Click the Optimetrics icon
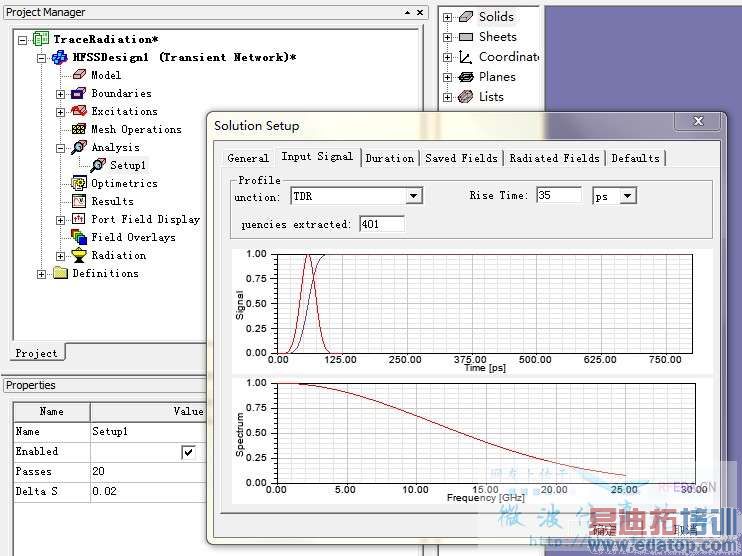The image size is (742, 556). (x=78, y=183)
